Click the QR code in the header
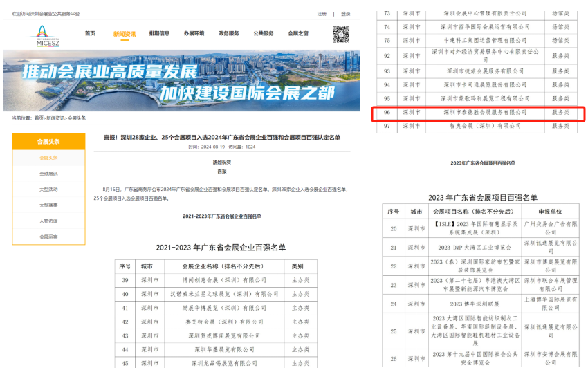The width and height of the screenshot is (588, 379). point(340,34)
